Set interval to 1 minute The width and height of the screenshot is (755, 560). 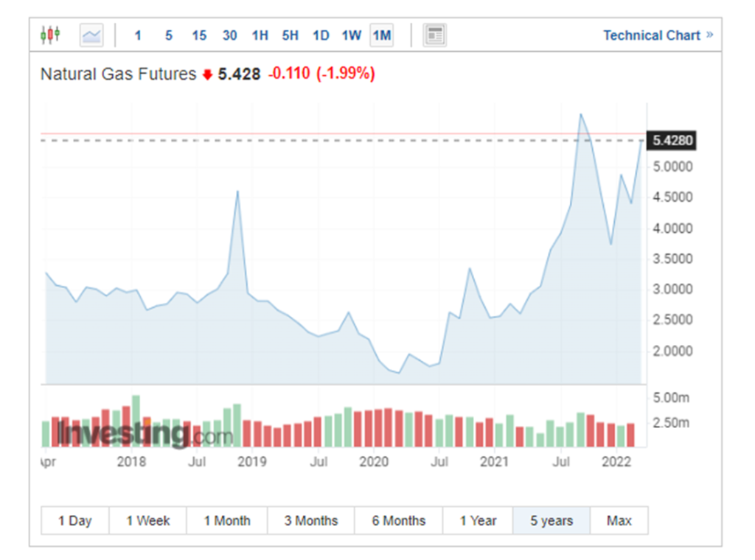[x=138, y=35]
